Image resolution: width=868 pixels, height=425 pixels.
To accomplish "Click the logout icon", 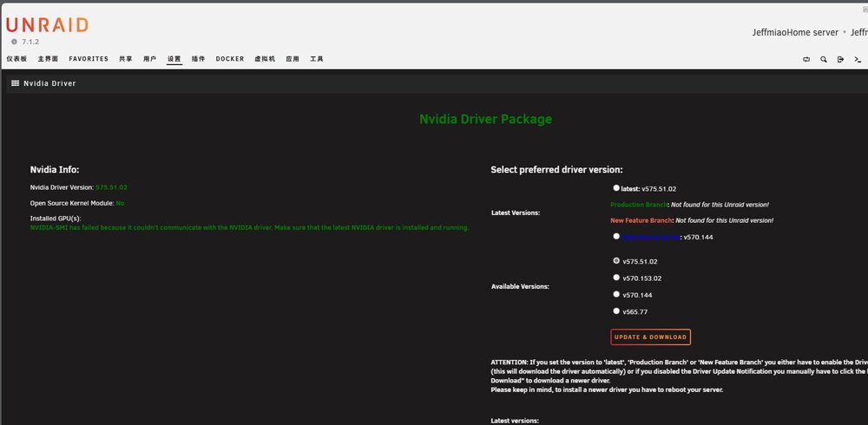I will coord(840,59).
